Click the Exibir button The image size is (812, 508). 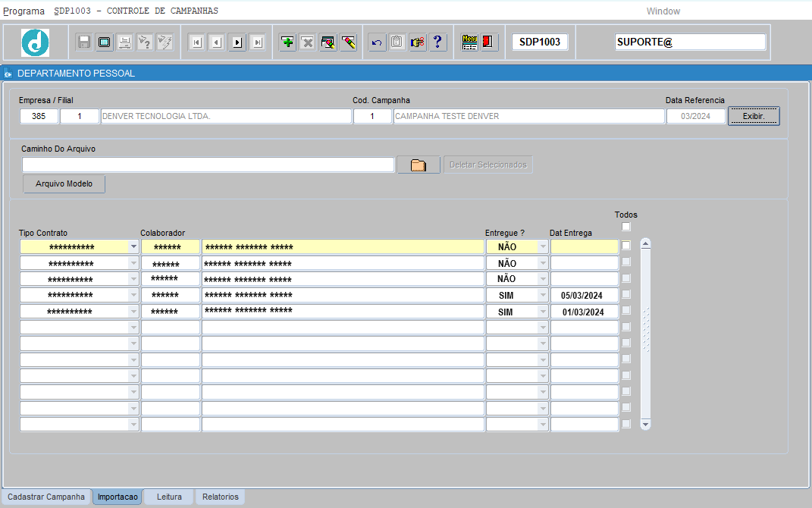click(754, 116)
